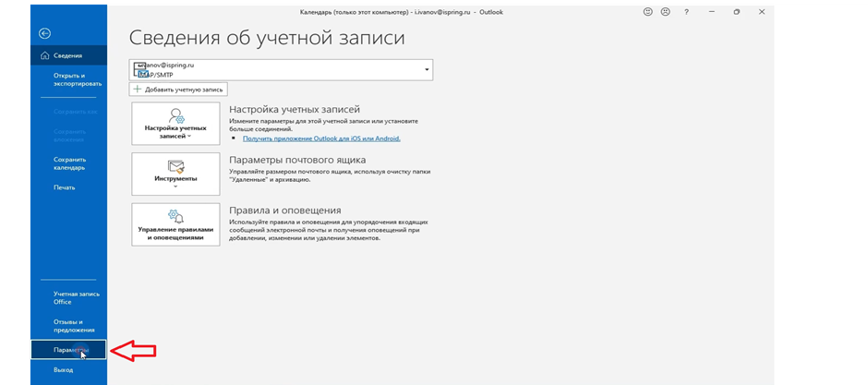Open Параметры in the sidebar

pos(68,350)
